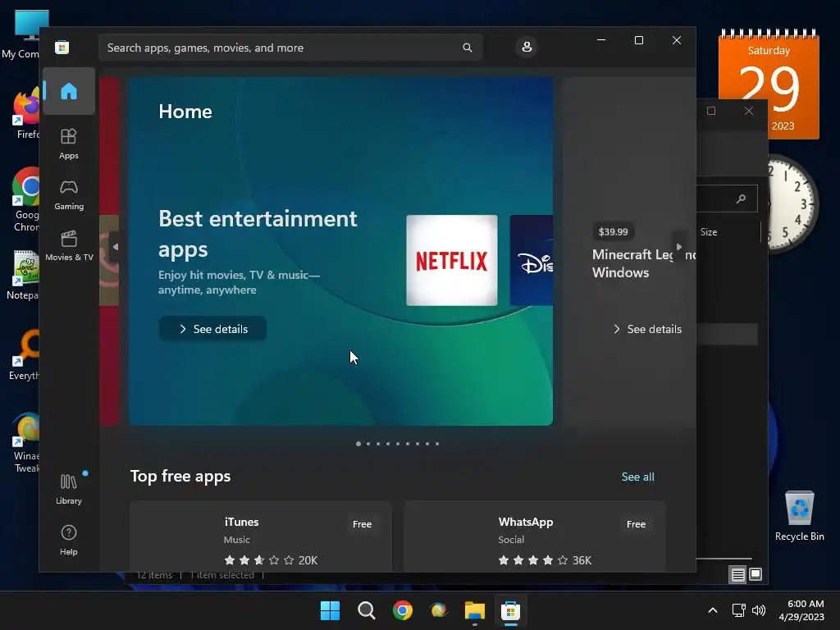Click the Free button on iTunes
840x630 pixels.
(362, 524)
